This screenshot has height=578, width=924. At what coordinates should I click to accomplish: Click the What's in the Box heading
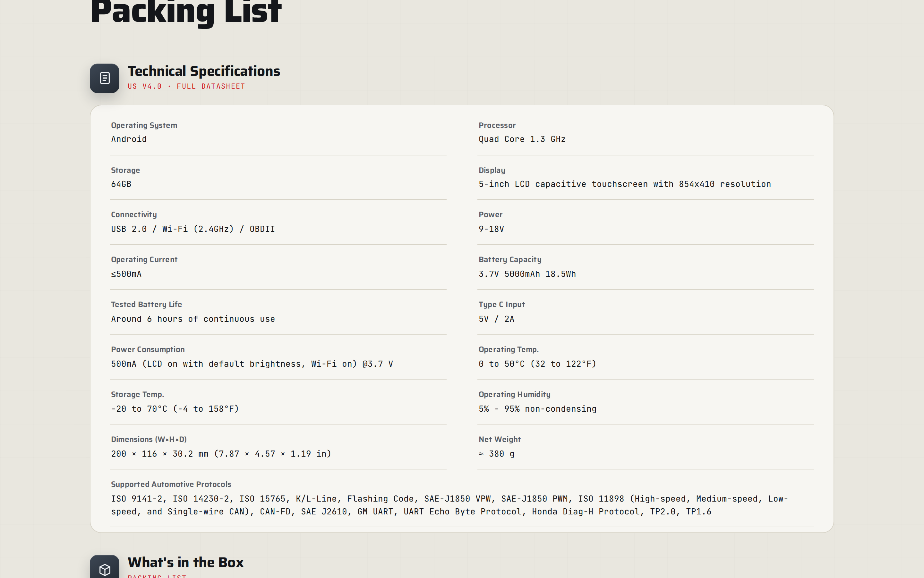(185, 562)
